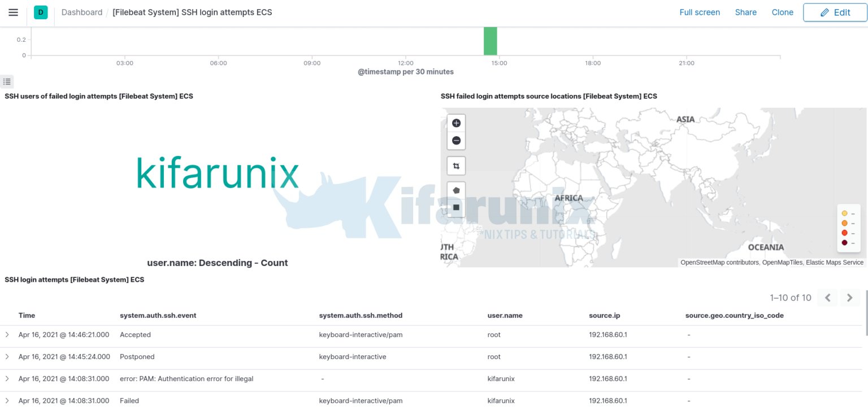Open the Kibana navigation hamburger menu

click(x=13, y=12)
